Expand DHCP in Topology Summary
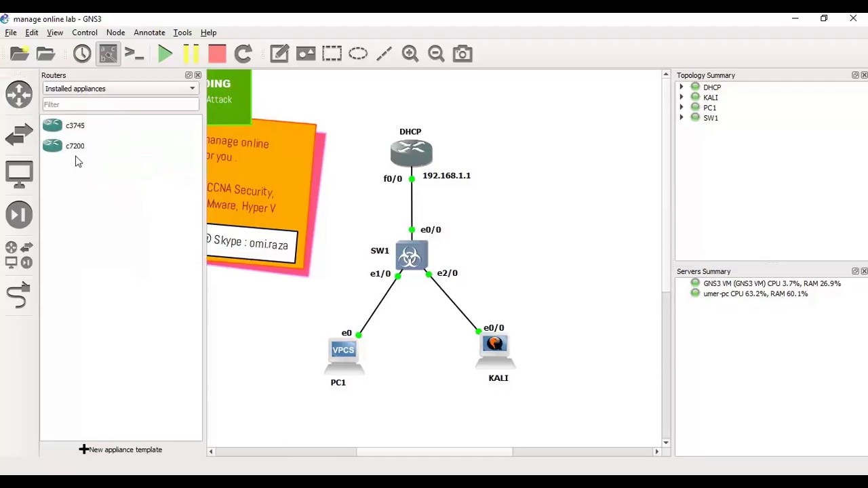The height and width of the screenshot is (488, 868). [x=682, y=87]
